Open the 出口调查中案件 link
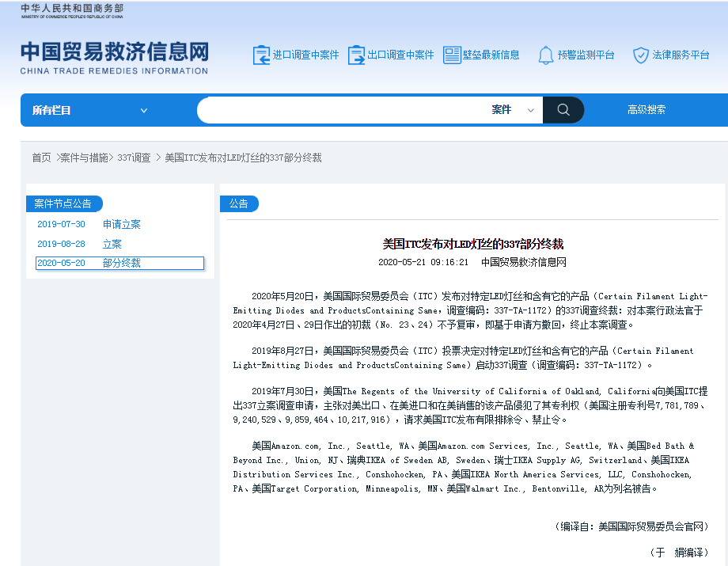This screenshot has width=728, height=566. click(x=400, y=55)
